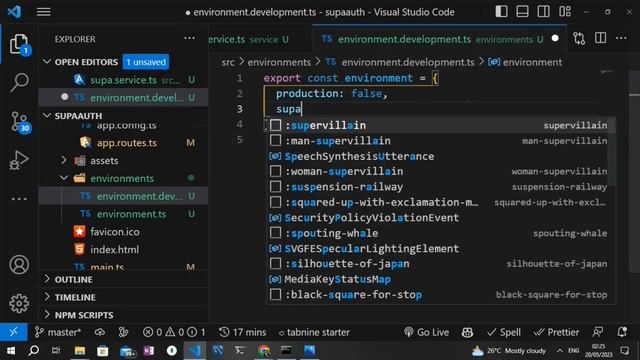Open the hamburger application menu
This screenshot has height=360, width=640.
tap(43, 12)
